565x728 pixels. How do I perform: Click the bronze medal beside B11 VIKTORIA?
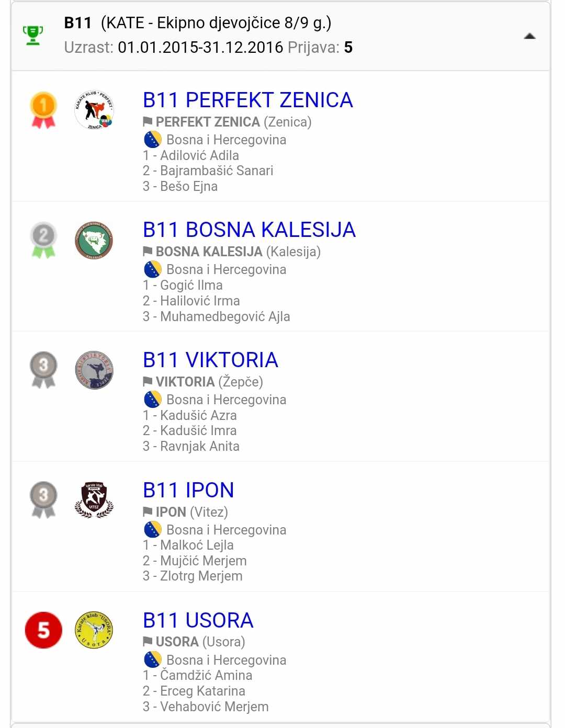click(43, 370)
